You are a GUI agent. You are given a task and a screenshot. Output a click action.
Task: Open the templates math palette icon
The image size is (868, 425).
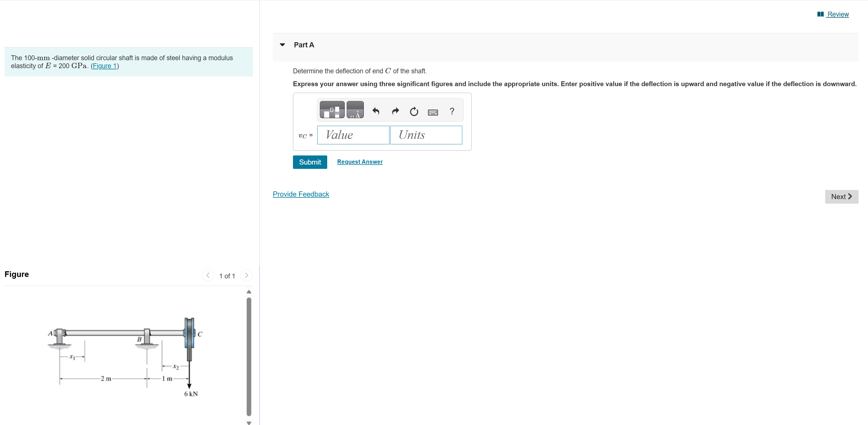click(332, 110)
